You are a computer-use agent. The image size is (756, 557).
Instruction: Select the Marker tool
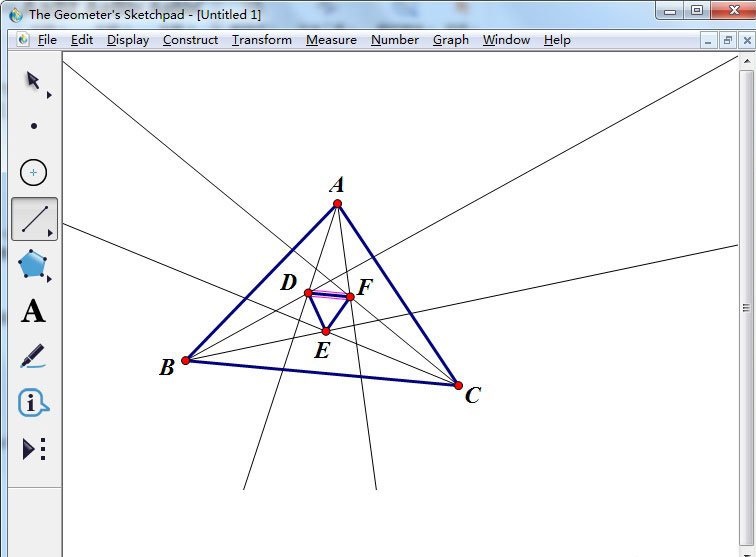tap(33, 356)
